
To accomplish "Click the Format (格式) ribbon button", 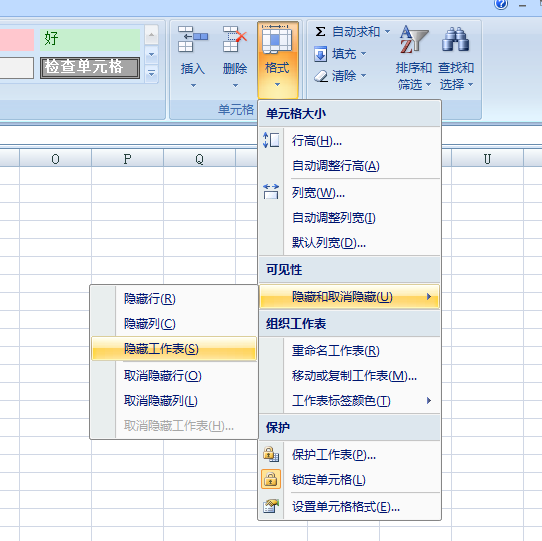I will click(278, 59).
